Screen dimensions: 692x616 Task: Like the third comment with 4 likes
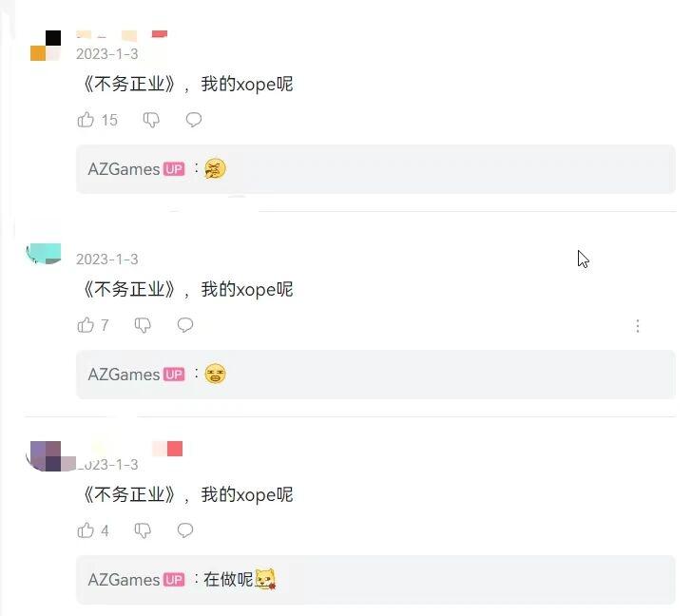point(86,530)
